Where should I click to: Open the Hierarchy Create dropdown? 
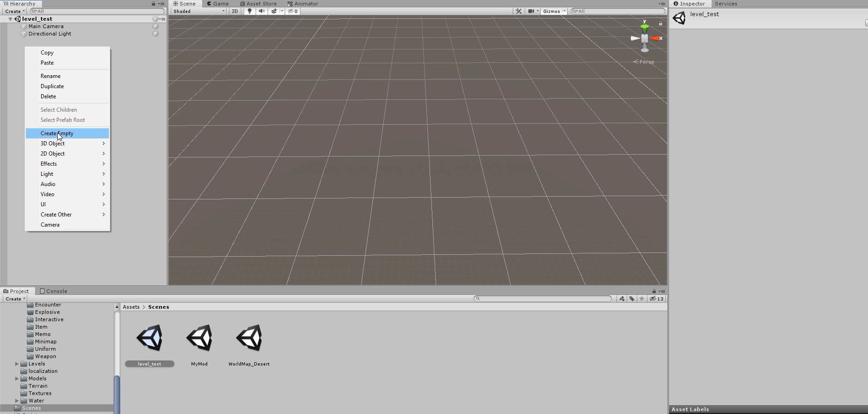click(15, 11)
